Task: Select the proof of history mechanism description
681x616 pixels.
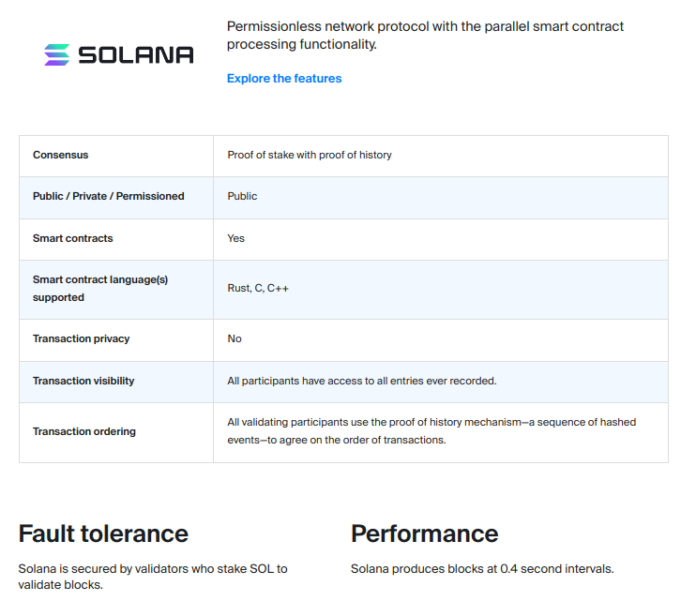Action: pyautogui.click(x=431, y=431)
